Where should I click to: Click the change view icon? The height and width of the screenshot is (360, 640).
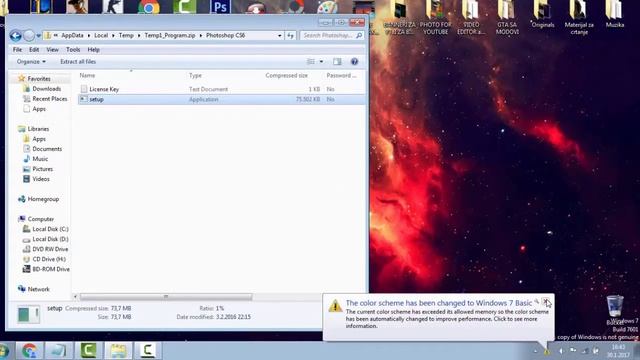point(311,62)
